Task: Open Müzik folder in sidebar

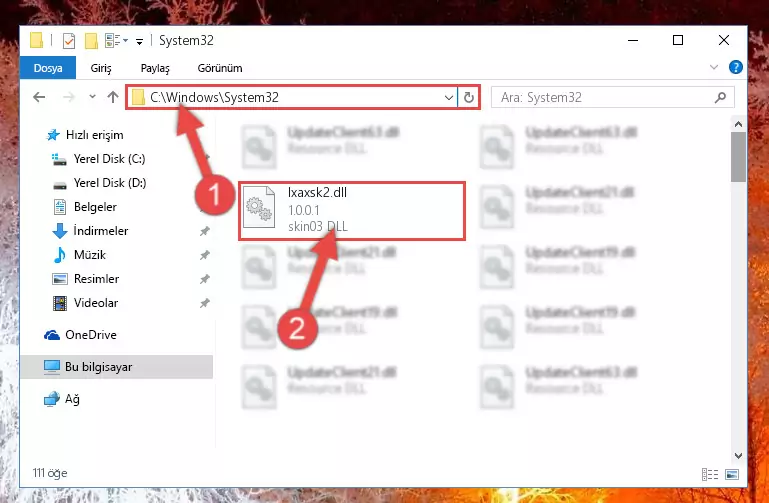Action: pos(90,255)
